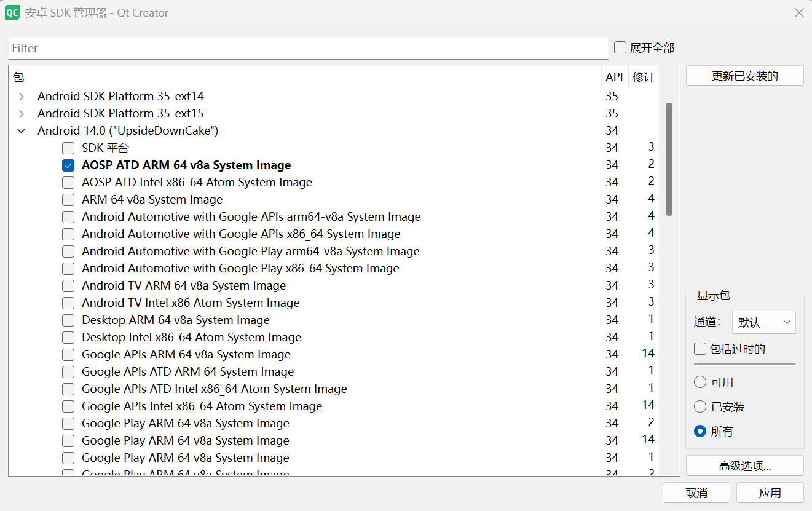Click the 更新已安装的 button
This screenshot has width=812, height=511.
[x=744, y=76]
